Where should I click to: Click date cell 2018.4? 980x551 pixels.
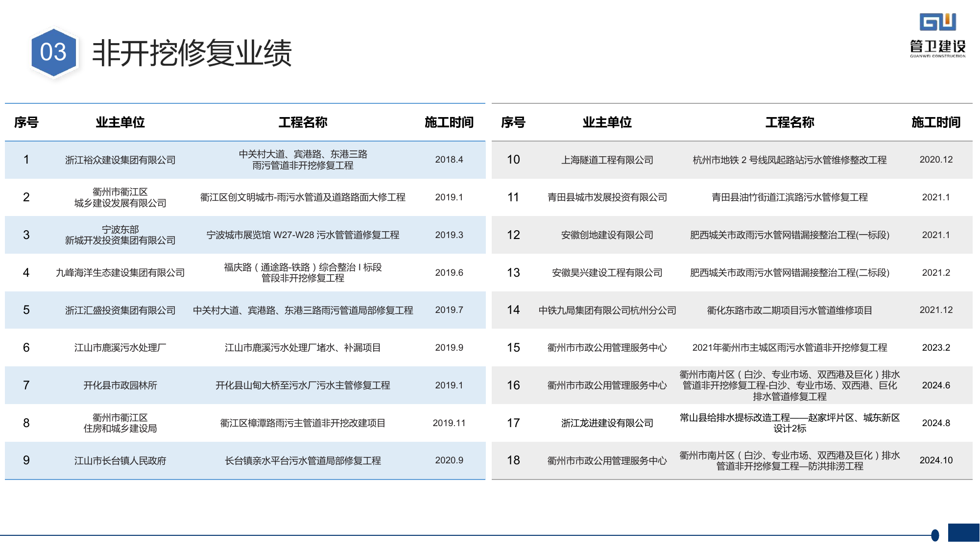pyautogui.click(x=449, y=160)
